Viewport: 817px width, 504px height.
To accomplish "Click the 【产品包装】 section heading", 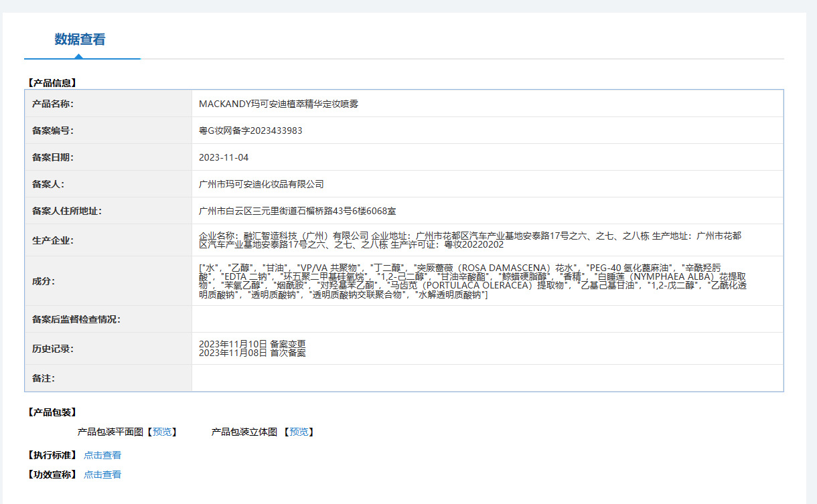I will pyautogui.click(x=52, y=412).
